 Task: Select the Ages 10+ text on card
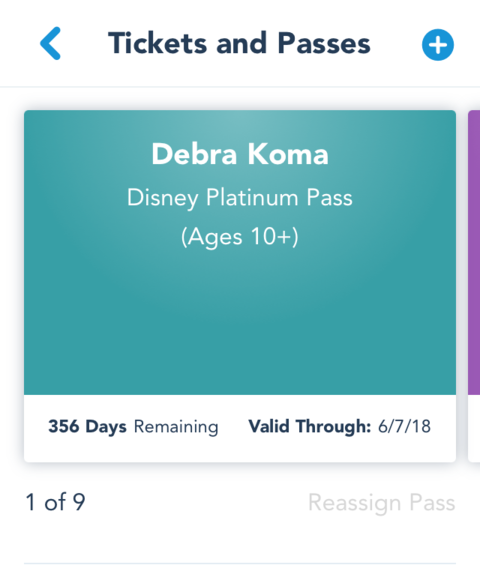point(240,237)
